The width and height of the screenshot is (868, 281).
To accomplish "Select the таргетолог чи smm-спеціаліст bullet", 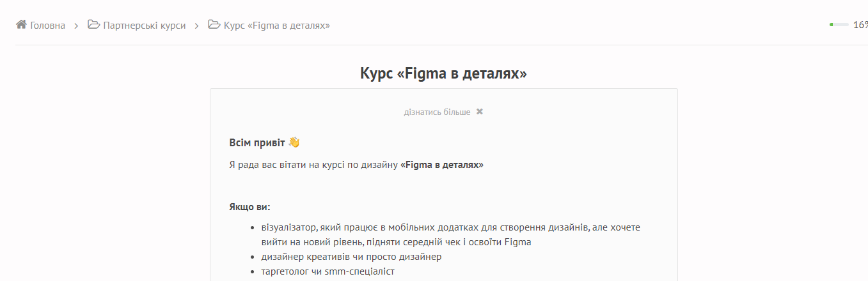I will coord(328,271).
